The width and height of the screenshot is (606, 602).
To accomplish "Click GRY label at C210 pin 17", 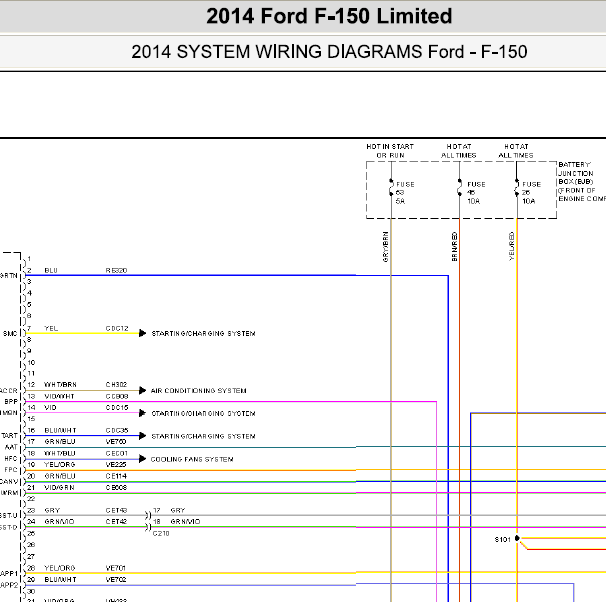I will [178, 510].
